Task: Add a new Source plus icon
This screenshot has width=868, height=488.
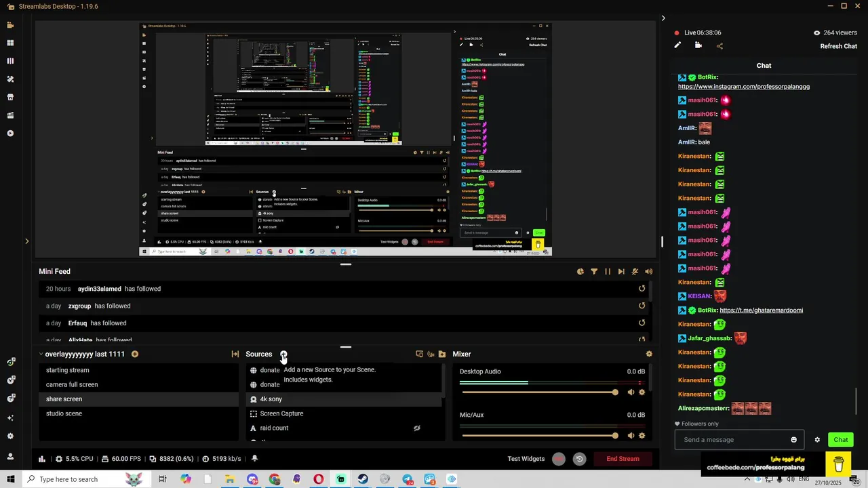Action: click(x=283, y=354)
